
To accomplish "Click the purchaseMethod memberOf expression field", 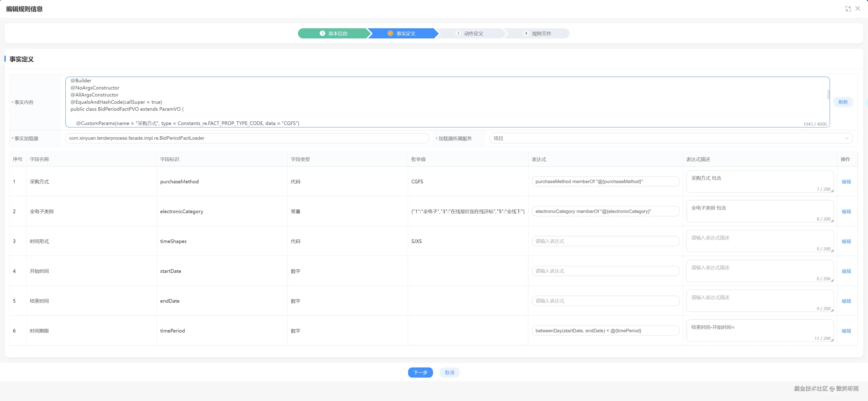I will click(605, 182).
